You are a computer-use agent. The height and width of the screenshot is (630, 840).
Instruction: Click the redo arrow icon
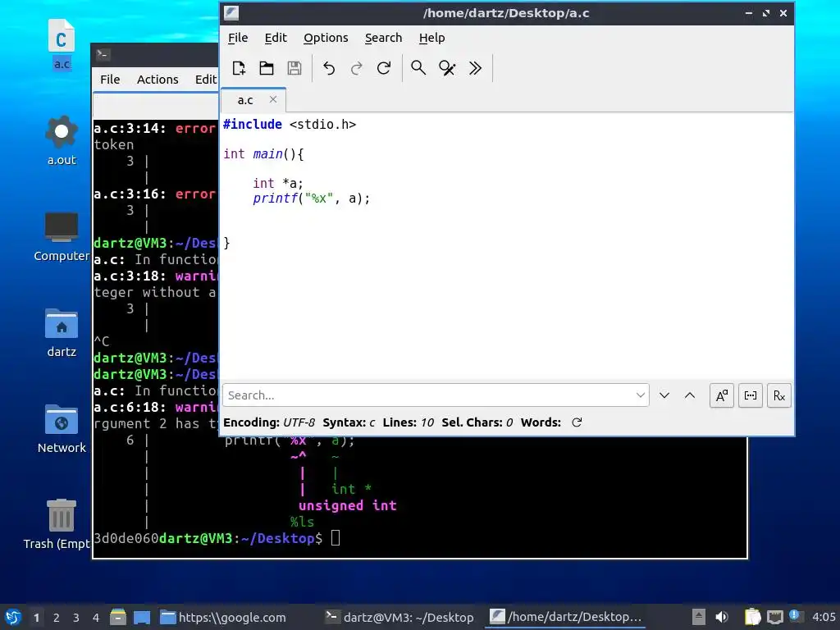[x=356, y=68]
